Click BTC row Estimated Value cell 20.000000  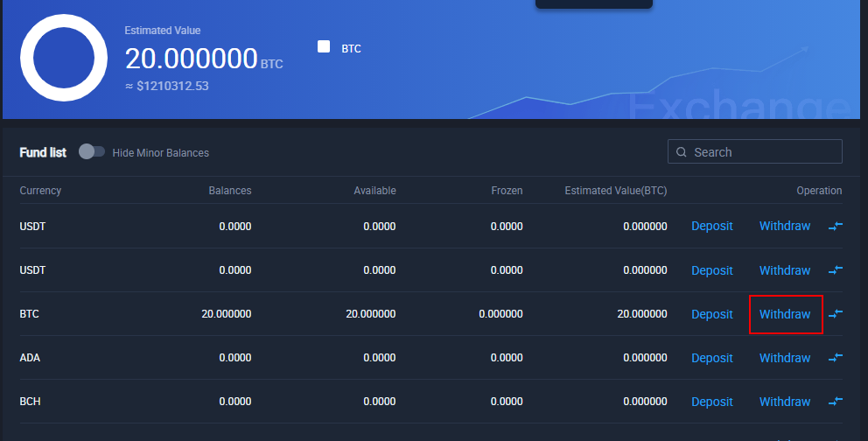(642, 314)
